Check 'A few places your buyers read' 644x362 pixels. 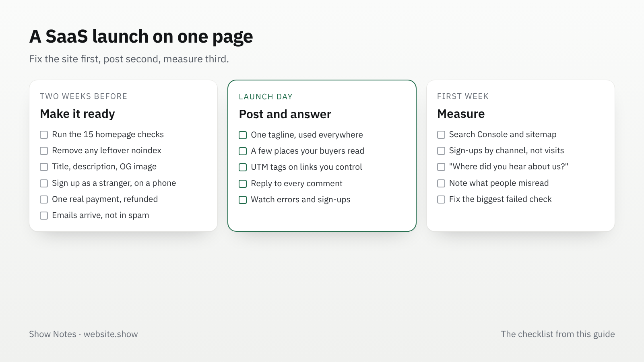(243, 151)
